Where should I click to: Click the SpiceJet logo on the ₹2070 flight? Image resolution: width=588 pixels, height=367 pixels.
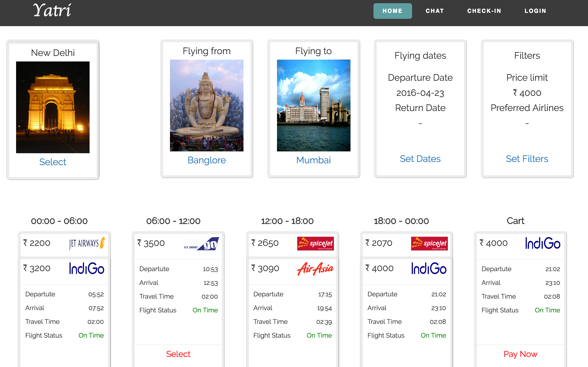429,243
